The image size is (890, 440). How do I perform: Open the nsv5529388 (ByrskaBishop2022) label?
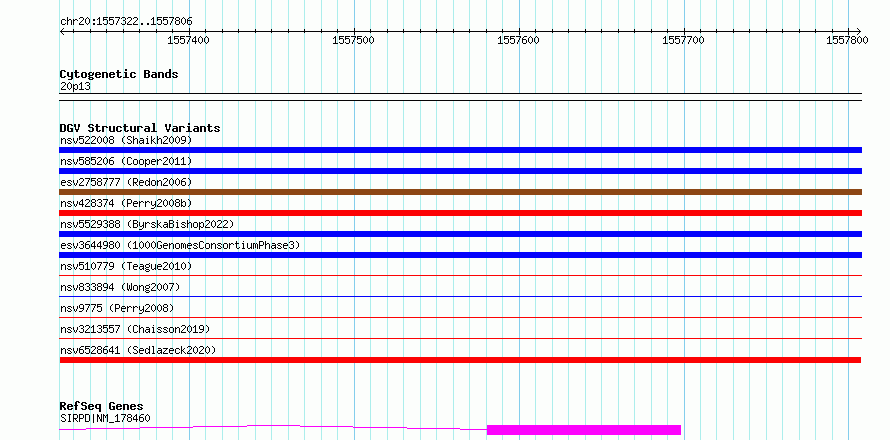147,224
